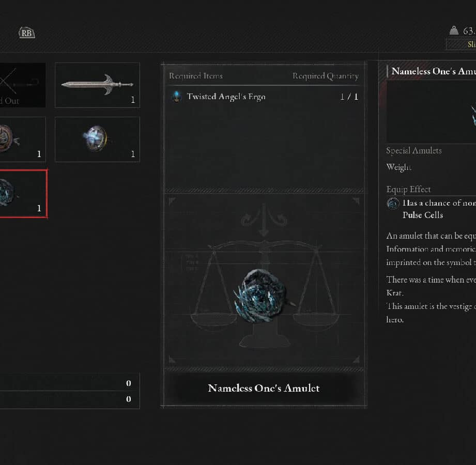Click the Pulse Cells equip effect icon

[x=393, y=203]
